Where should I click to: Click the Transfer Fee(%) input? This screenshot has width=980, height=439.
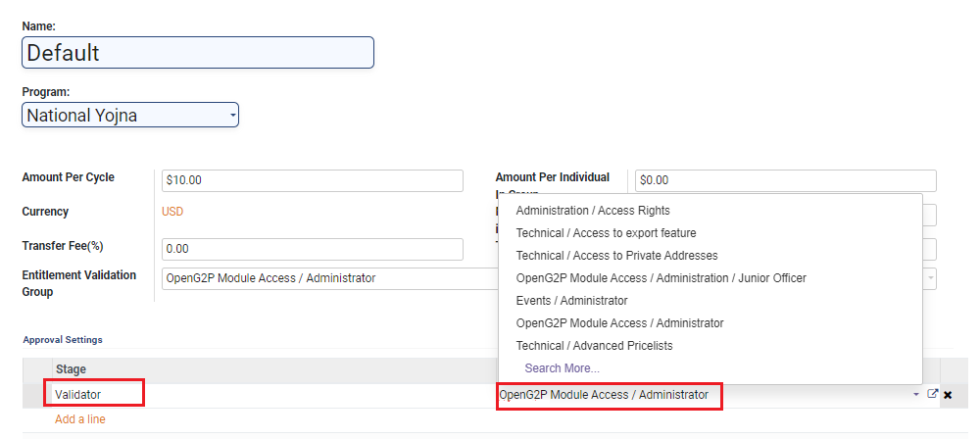coord(313,249)
